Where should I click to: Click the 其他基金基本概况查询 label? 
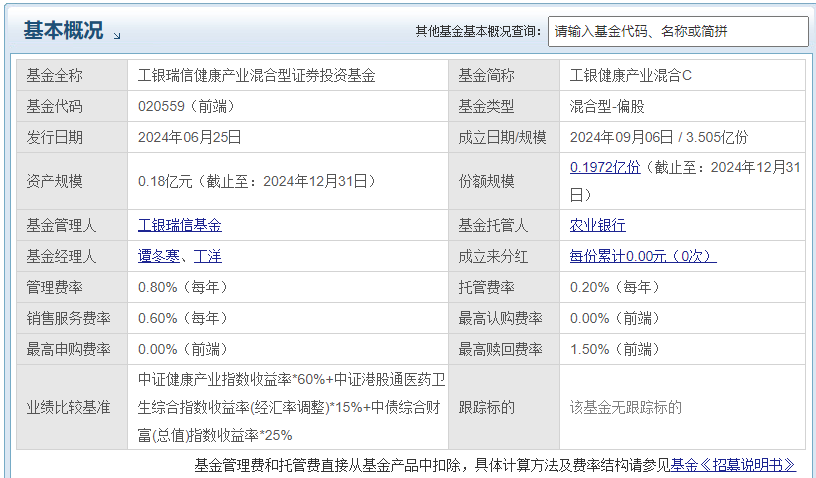tap(478, 31)
